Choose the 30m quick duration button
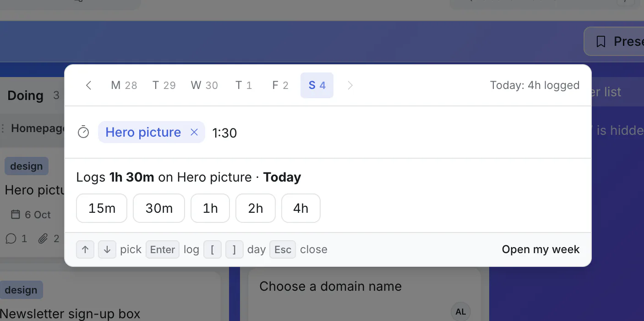The image size is (644, 321). point(159,208)
